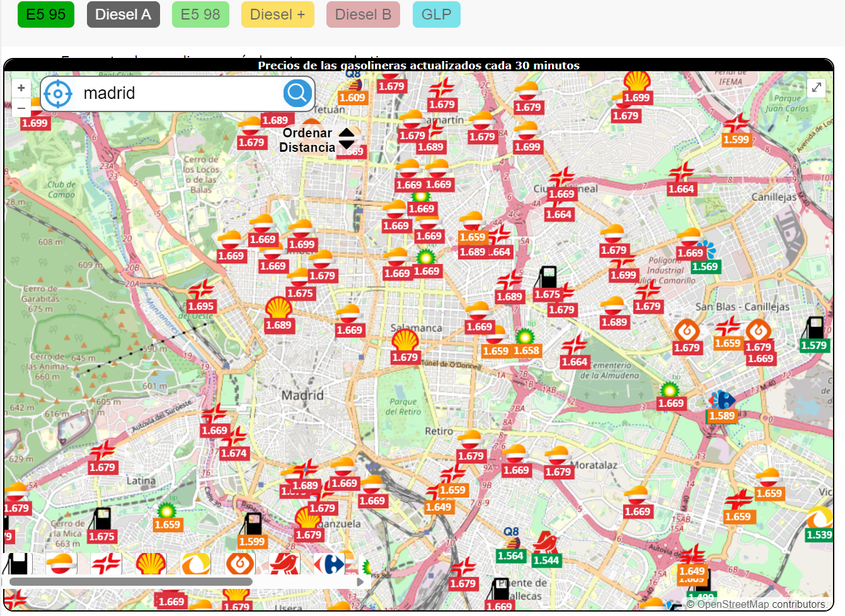Zoom out with the map minus button

pos(21,108)
